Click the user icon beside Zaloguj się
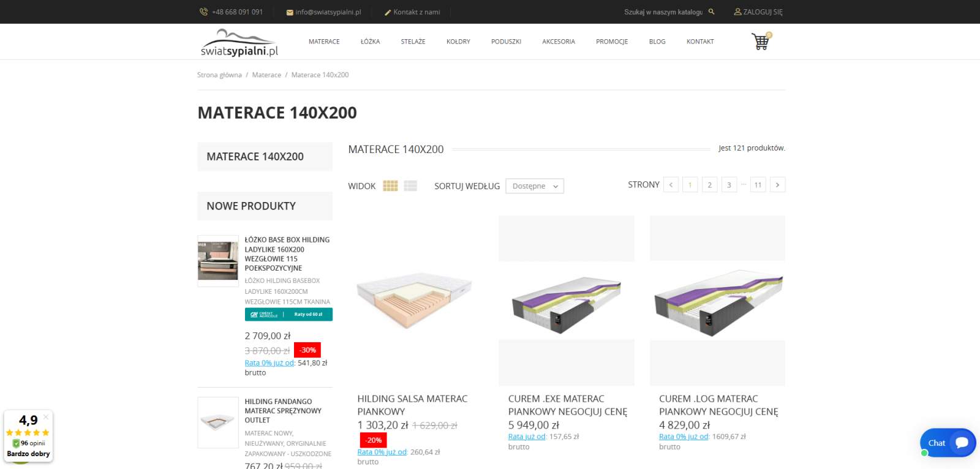980x469 pixels. 737,12
